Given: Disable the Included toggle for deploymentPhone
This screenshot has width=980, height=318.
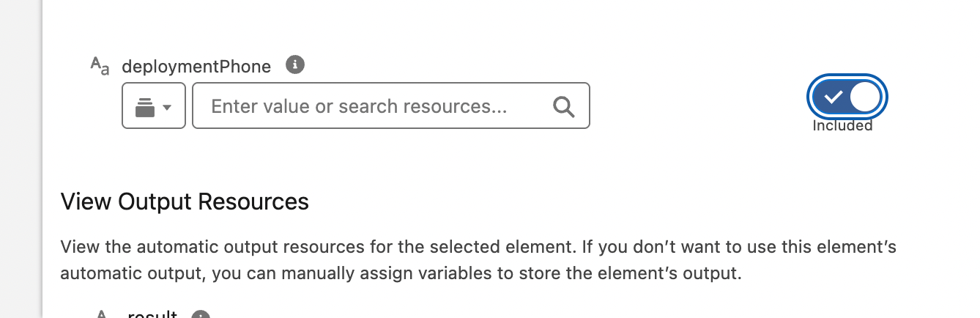Looking at the screenshot, I should click(847, 97).
